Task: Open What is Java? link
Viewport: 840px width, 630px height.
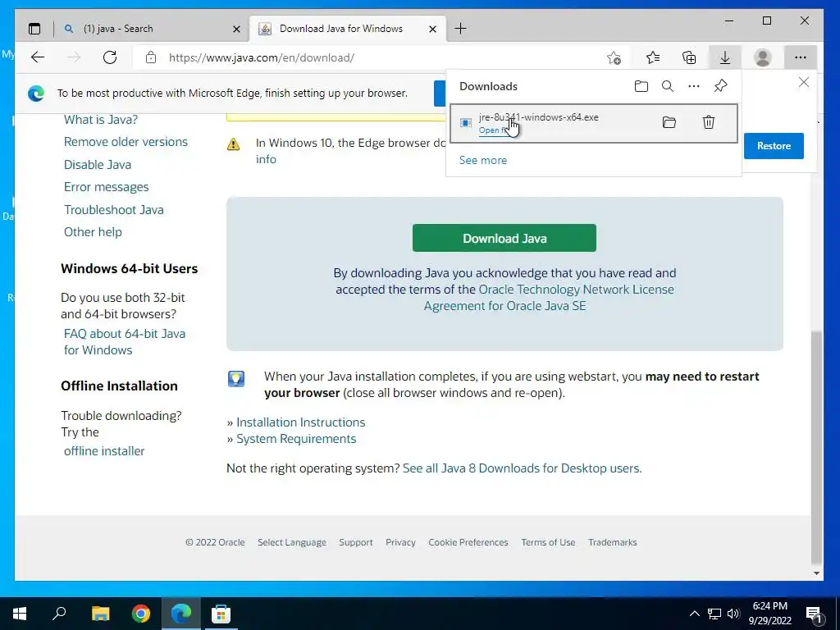Action: coord(101,120)
